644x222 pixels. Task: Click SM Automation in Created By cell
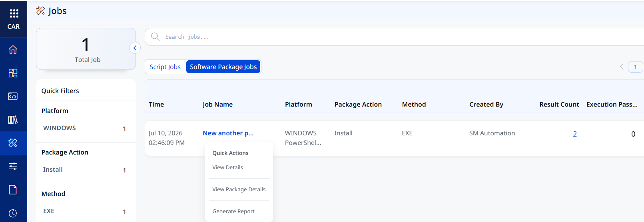pyautogui.click(x=492, y=133)
